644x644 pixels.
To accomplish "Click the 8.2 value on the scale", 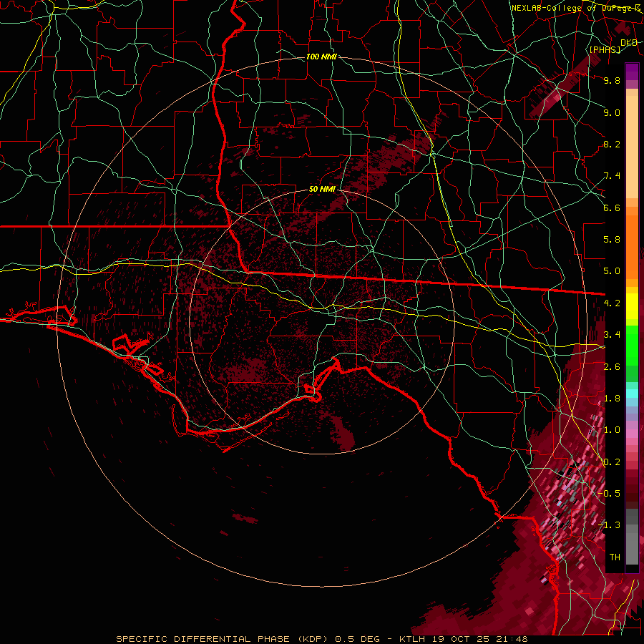I will 612,144.
